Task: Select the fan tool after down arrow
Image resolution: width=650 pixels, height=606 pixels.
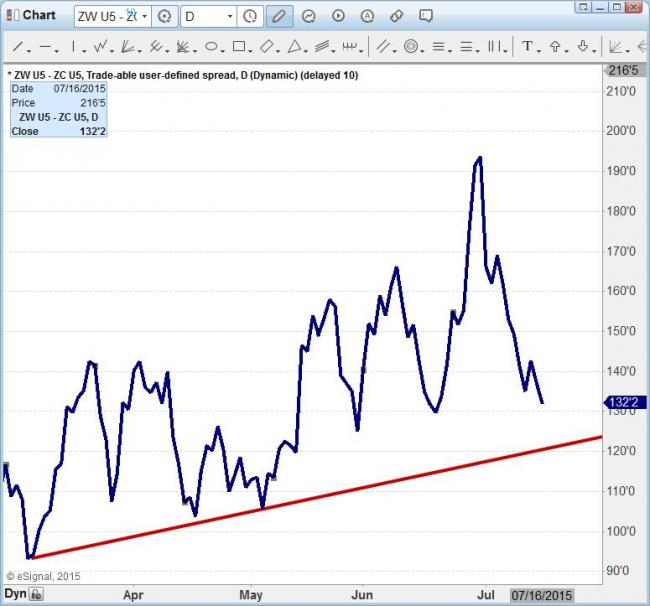Action: (615, 46)
